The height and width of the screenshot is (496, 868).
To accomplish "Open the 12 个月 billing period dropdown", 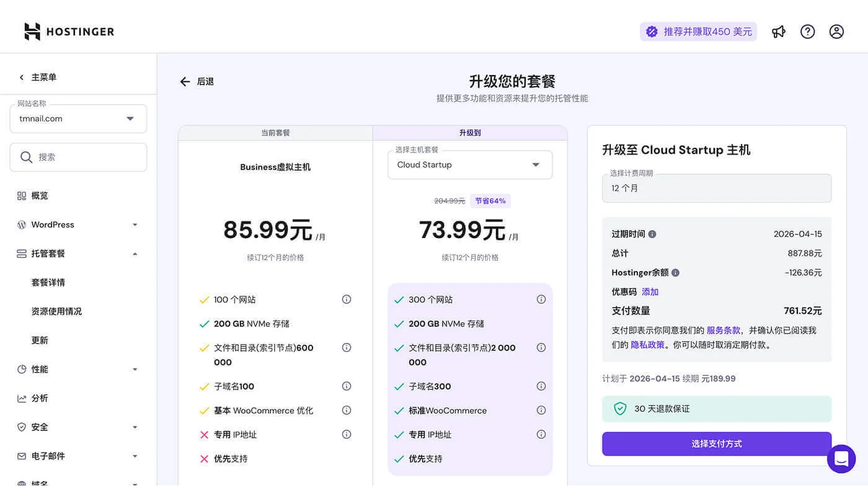I will [717, 187].
